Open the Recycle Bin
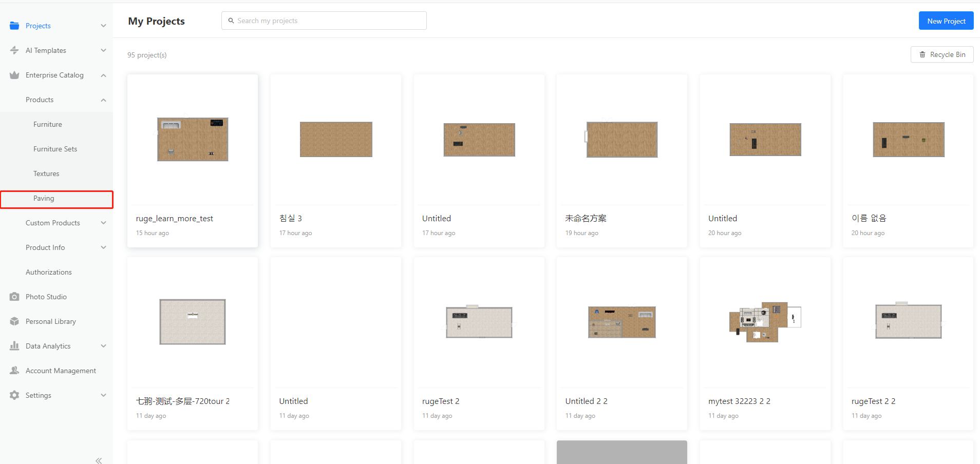This screenshot has height=464, width=980. 941,54
